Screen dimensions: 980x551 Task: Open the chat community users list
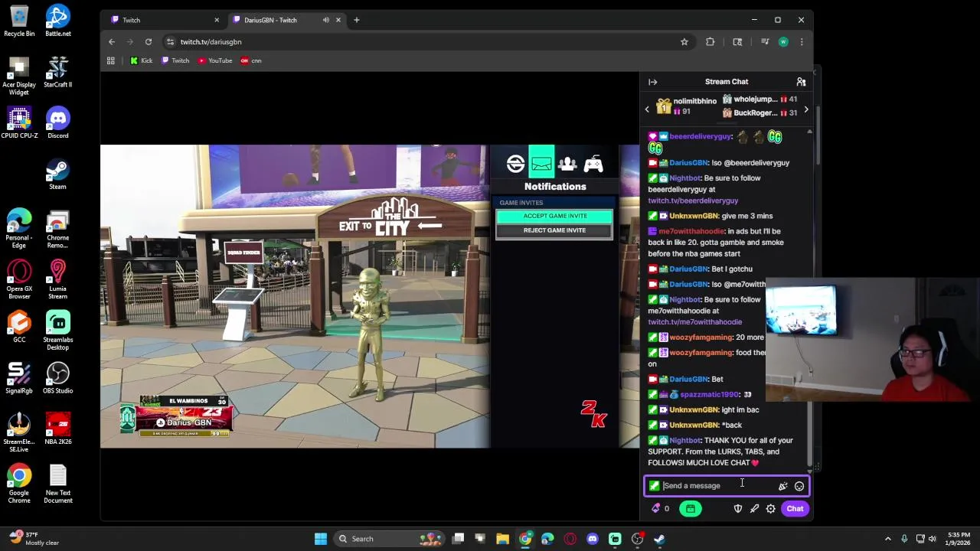(801, 82)
